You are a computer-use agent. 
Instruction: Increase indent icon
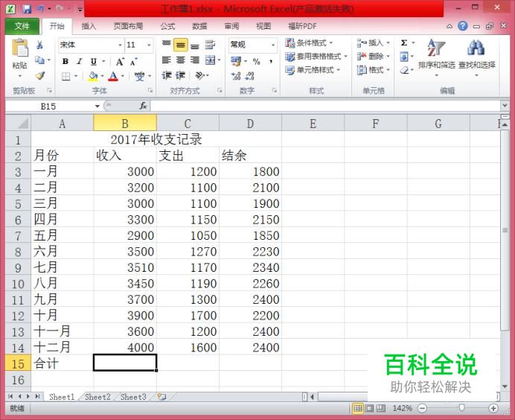click(180, 76)
